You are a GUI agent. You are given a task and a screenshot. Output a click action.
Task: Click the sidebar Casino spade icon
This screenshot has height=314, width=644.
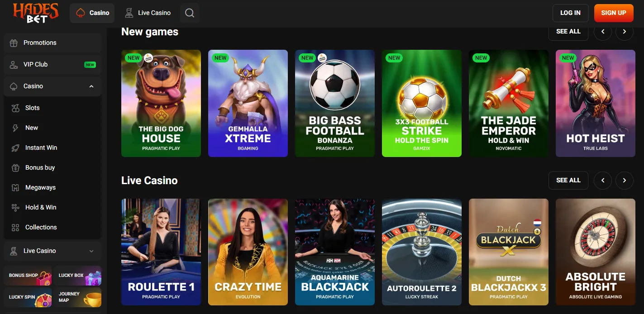(x=14, y=86)
